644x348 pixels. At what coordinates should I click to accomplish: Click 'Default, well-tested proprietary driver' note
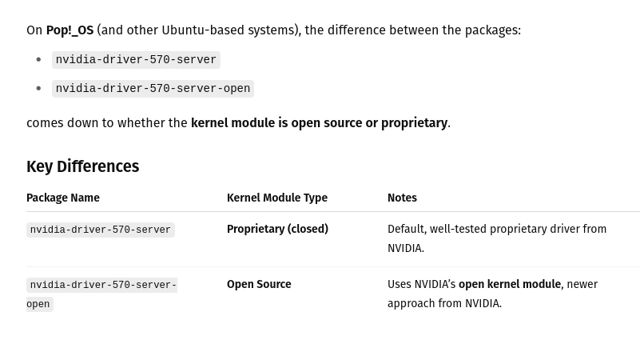click(464, 229)
